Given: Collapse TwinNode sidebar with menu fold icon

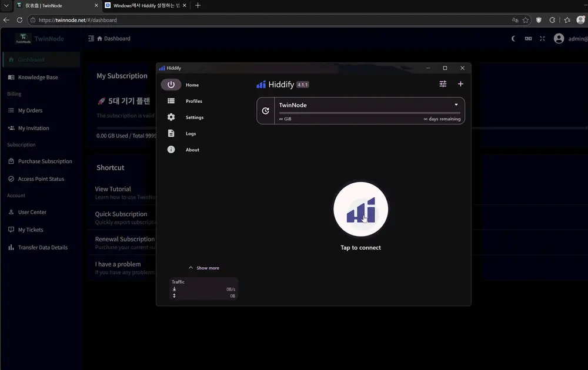Looking at the screenshot, I should (91, 39).
